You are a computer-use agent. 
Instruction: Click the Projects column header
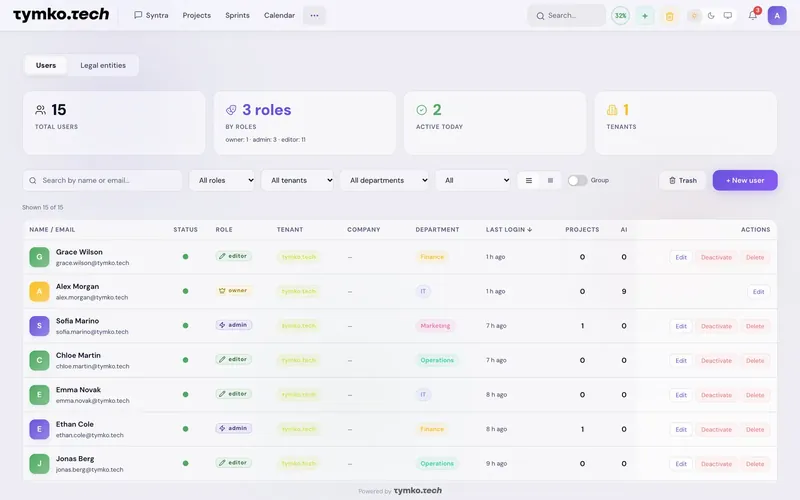[582, 230]
